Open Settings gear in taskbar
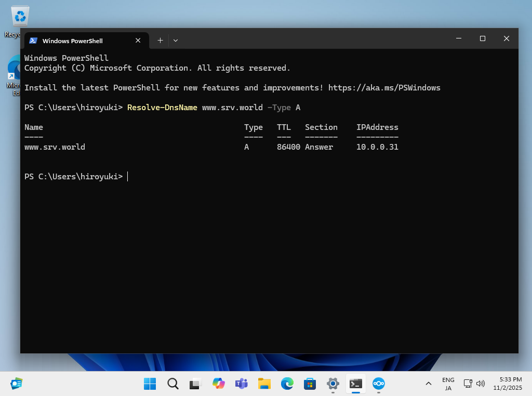The image size is (532, 396). (333, 384)
